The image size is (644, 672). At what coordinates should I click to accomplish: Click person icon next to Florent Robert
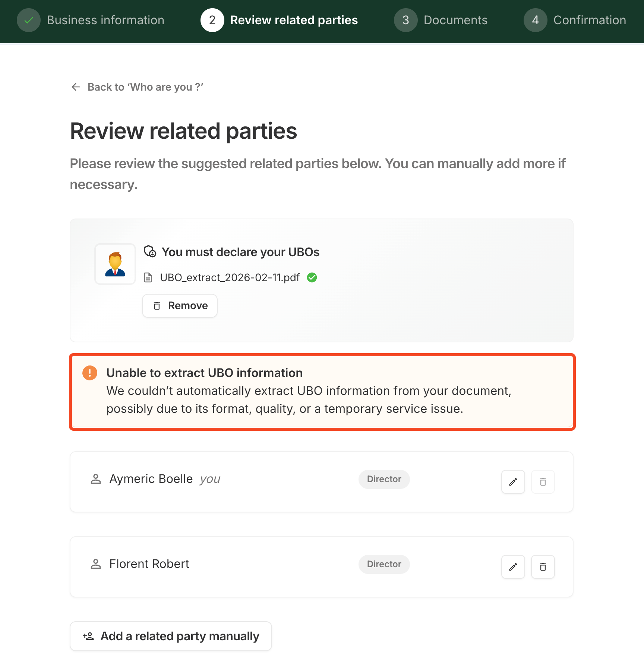coord(96,564)
